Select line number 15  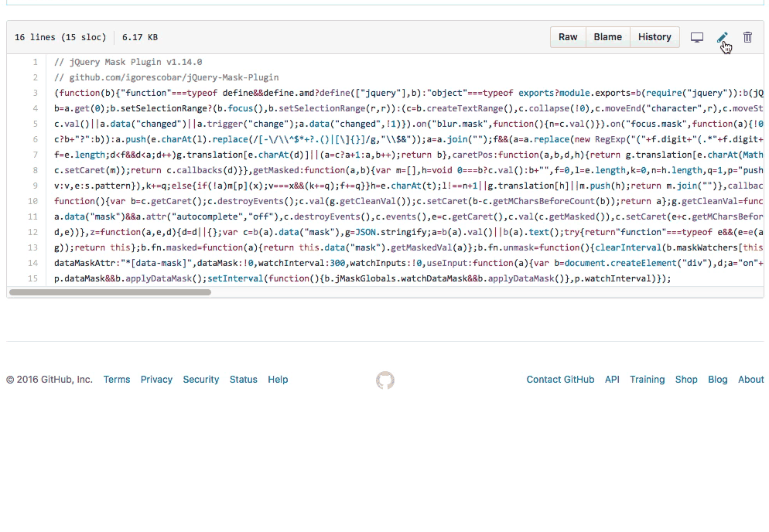coord(32,278)
